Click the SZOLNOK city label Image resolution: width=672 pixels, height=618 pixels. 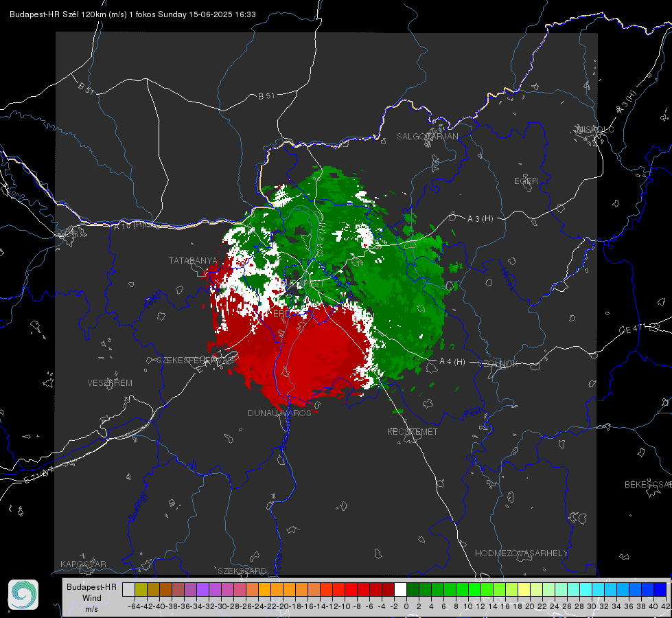pos(498,364)
